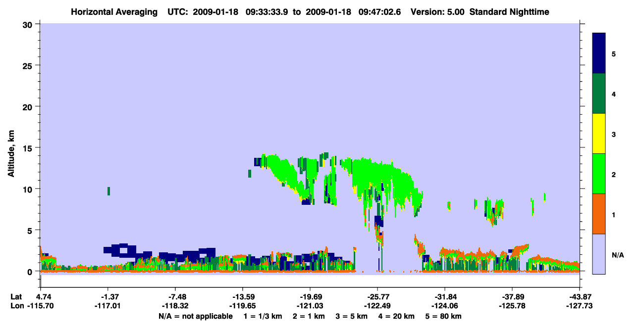644x330 pixels.
Task: Click the dark green colorbar segment labeled 4
Action: (x=599, y=94)
